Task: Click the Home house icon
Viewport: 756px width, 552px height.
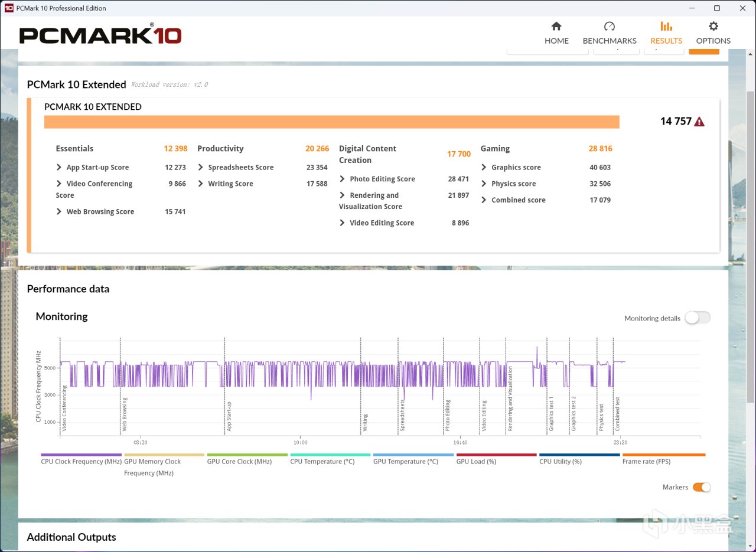Action: 556,27
